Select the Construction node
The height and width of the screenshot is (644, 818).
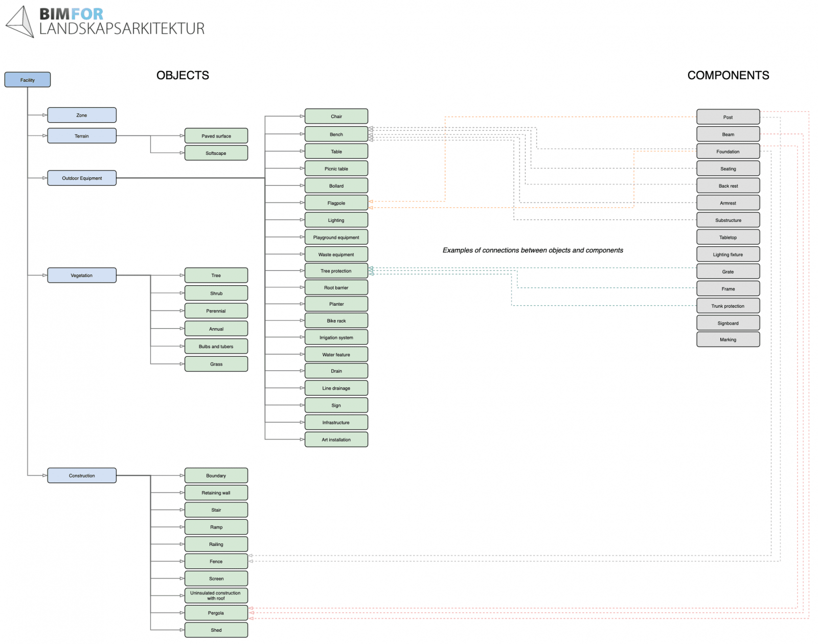[x=82, y=475]
